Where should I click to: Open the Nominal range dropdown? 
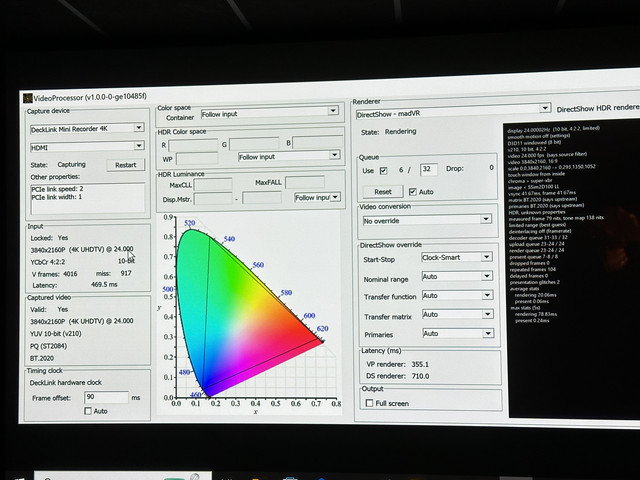(457, 276)
